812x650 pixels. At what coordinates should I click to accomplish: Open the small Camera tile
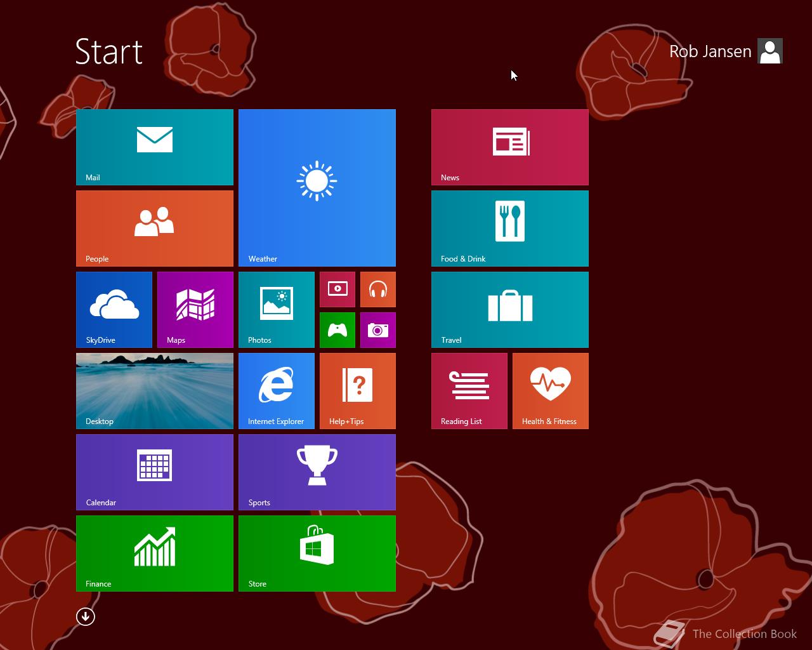(378, 330)
